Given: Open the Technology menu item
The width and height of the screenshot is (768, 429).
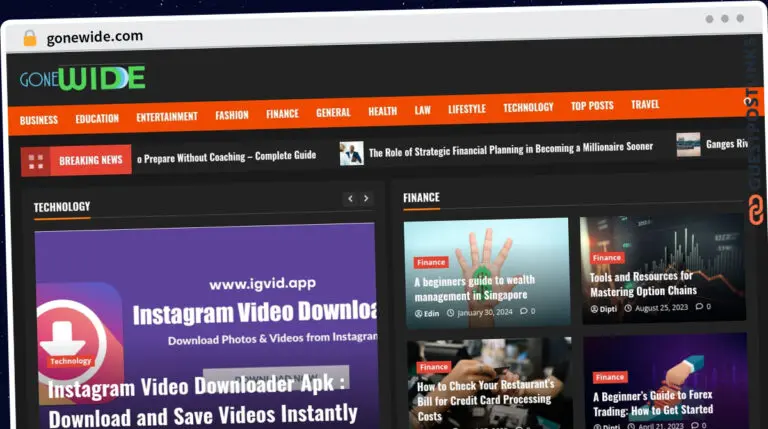Looking at the screenshot, I should click(x=528, y=107).
